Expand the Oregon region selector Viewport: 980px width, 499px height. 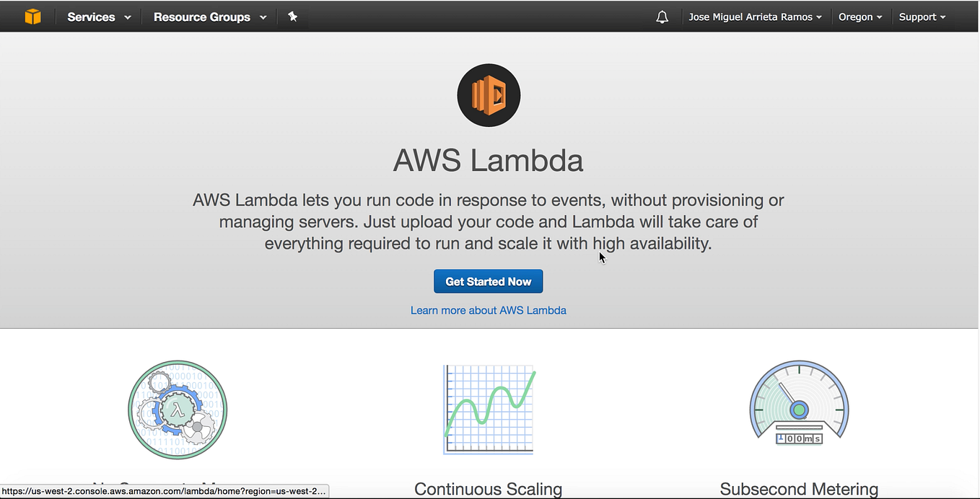[859, 17]
